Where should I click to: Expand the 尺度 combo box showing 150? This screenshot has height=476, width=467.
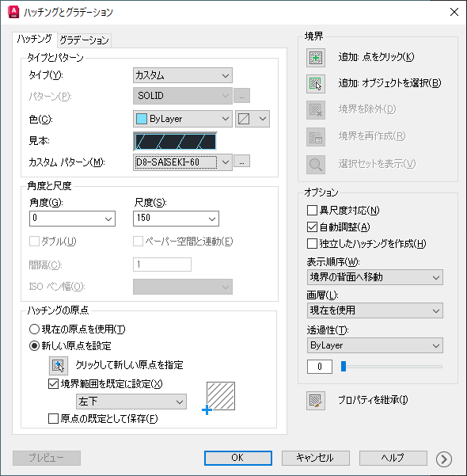(x=176, y=219)
